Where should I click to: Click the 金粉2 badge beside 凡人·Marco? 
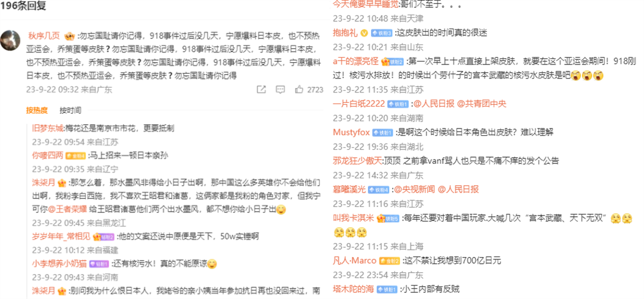point(389,261)
